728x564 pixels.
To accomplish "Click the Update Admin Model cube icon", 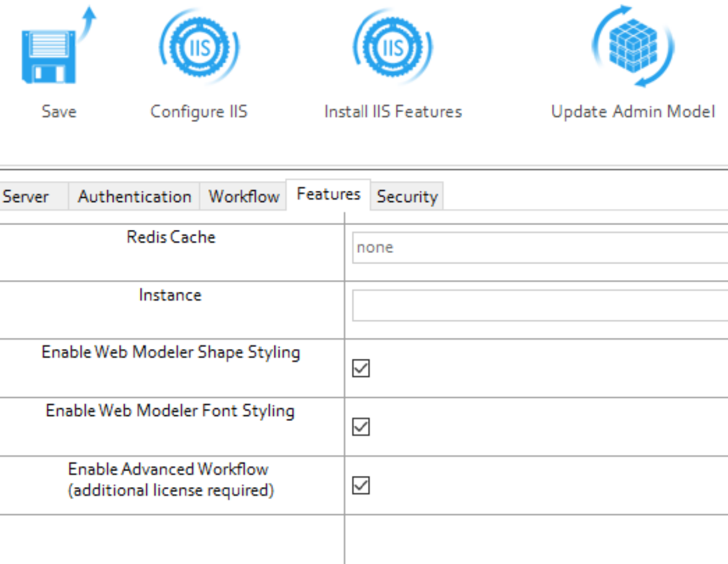I will 633,48.
